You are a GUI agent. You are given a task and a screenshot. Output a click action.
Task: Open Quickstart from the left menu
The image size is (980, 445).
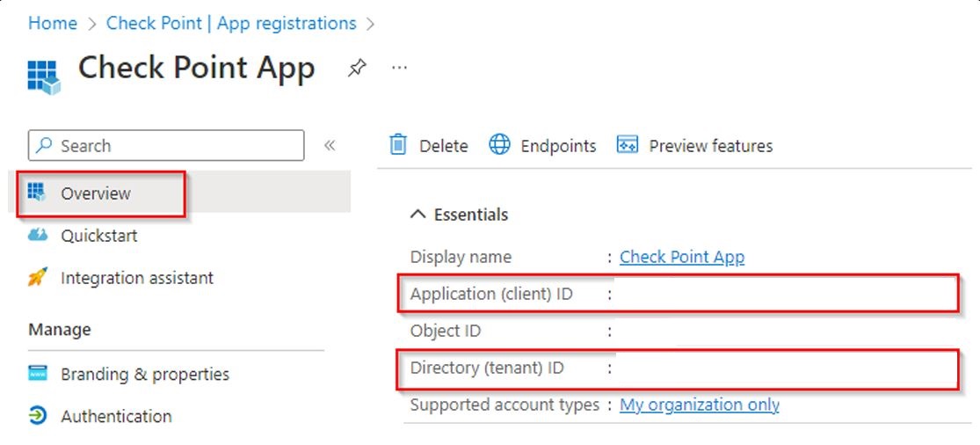click(98, 236)
